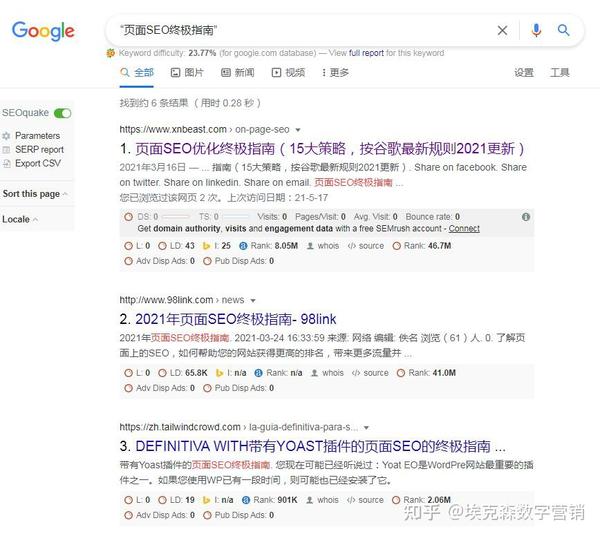Open 工具 tools menu

point(559,72)
